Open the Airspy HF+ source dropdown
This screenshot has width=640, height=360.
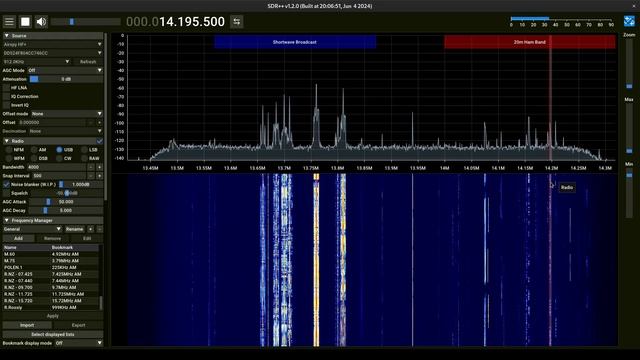pos(53,44)
